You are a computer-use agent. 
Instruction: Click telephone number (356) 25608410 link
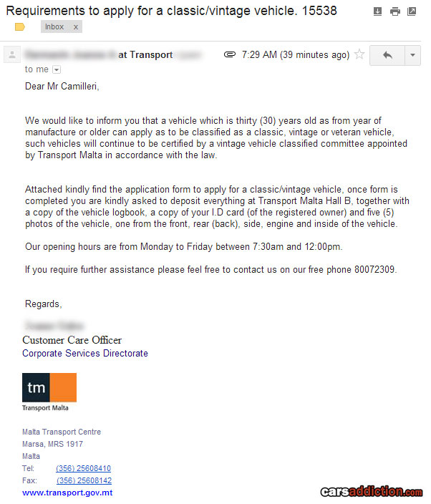(83, 468)
